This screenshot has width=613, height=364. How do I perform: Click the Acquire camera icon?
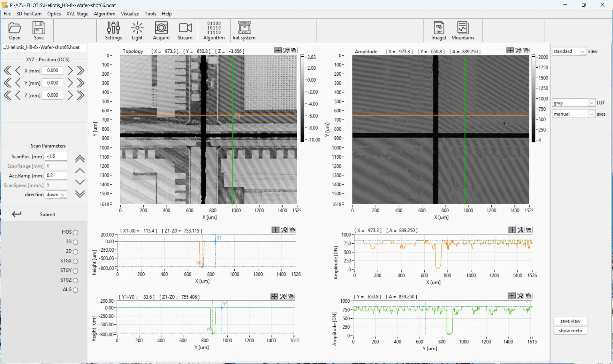tap(161, 28)
